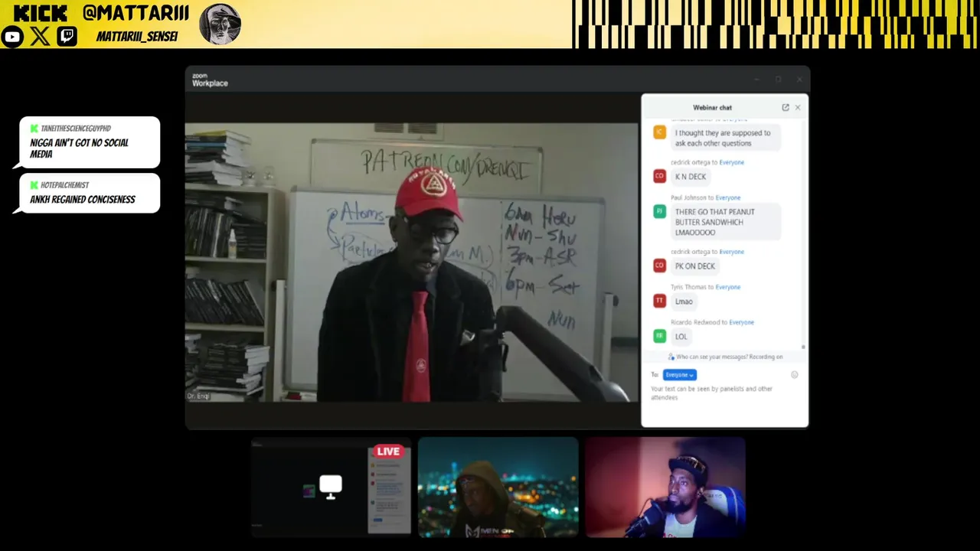This screenshot has height=551, width=980.
Task: Pop out the Webinar chat panel
Action: click(785, 107)
